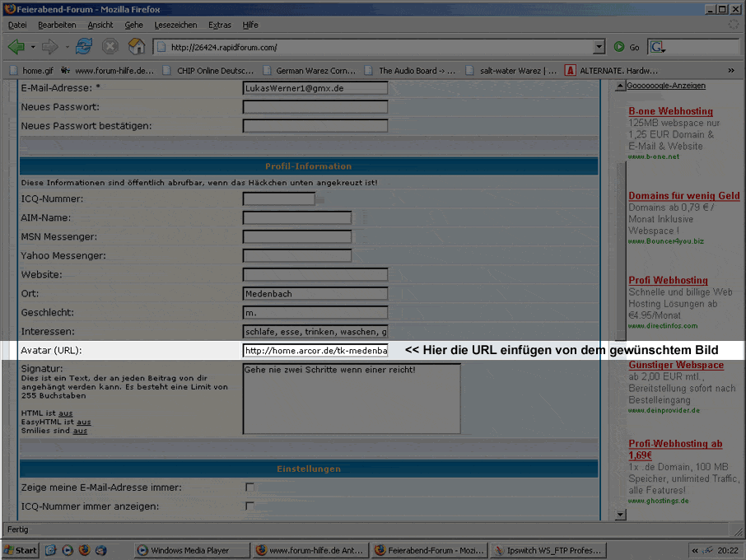Screen dimensions: 746x560
Task: Click the browser Back arrow button
Action: (x=16, y=47)
